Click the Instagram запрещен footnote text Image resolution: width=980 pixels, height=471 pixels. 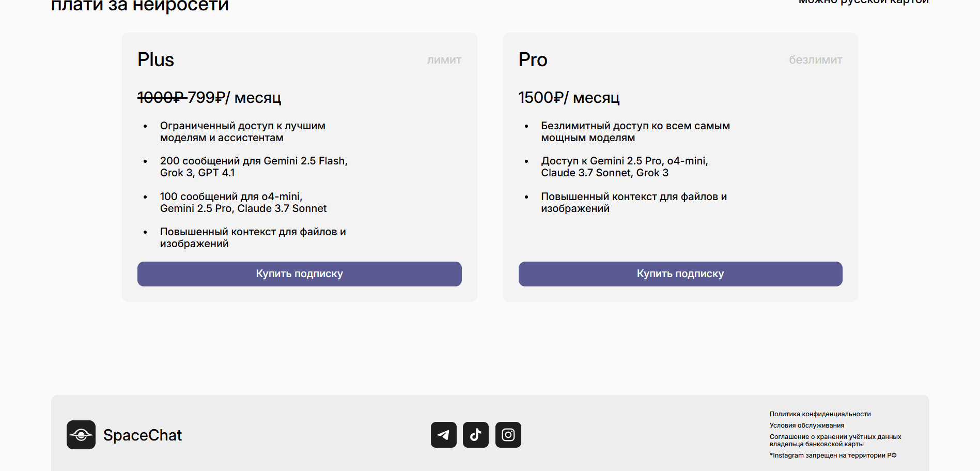833,455
